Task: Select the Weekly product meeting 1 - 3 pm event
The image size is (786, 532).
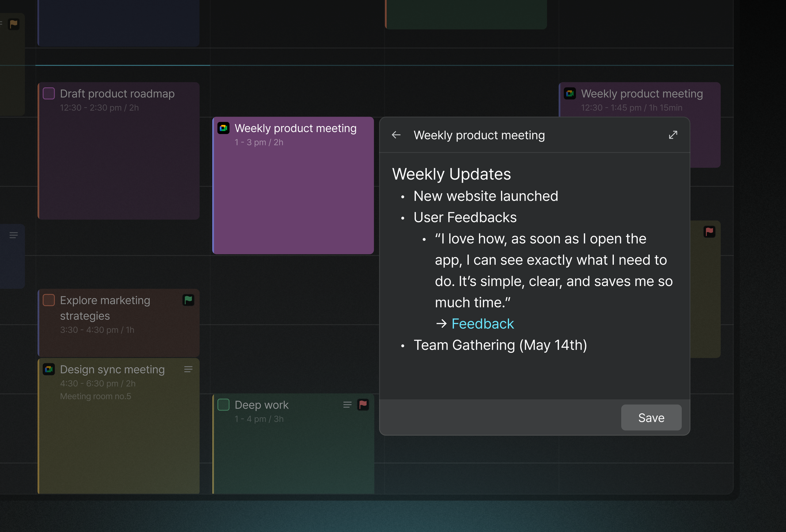Action: (293, 185)
